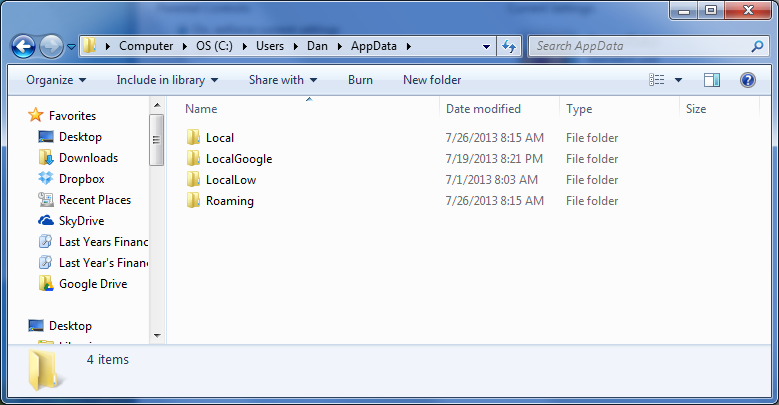
Task: Expand the Organize dropdown menu
Action: click(x=56, y=80)
